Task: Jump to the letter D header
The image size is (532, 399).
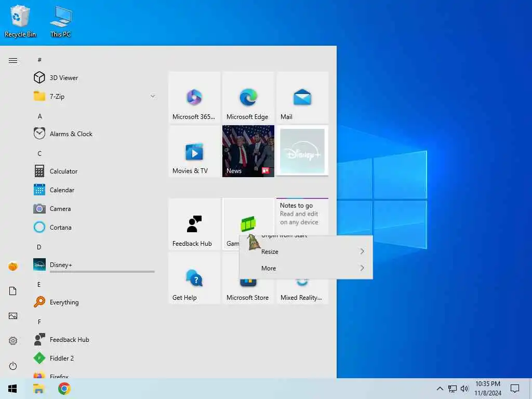Action: pos(39,247)
